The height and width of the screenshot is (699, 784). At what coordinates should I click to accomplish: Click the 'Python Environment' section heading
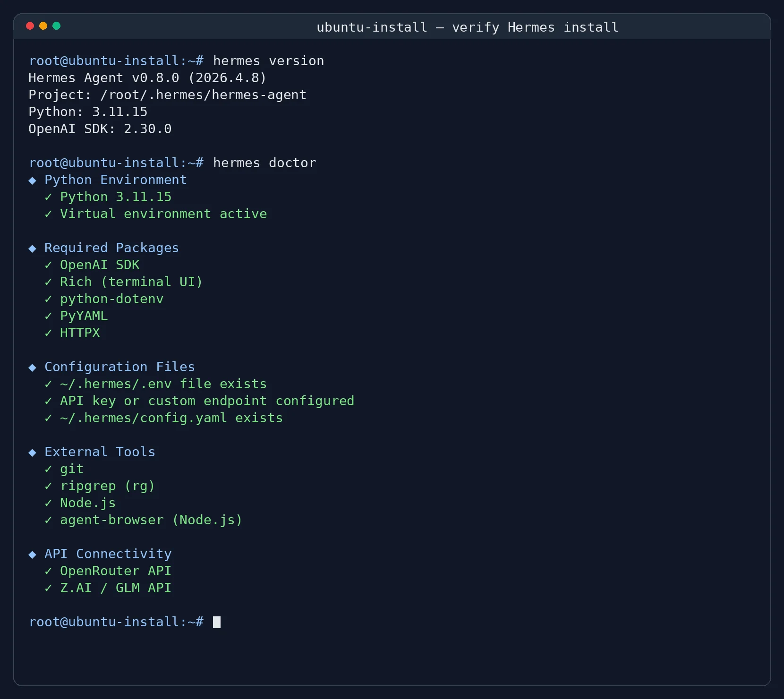click(x=116, y=180)
